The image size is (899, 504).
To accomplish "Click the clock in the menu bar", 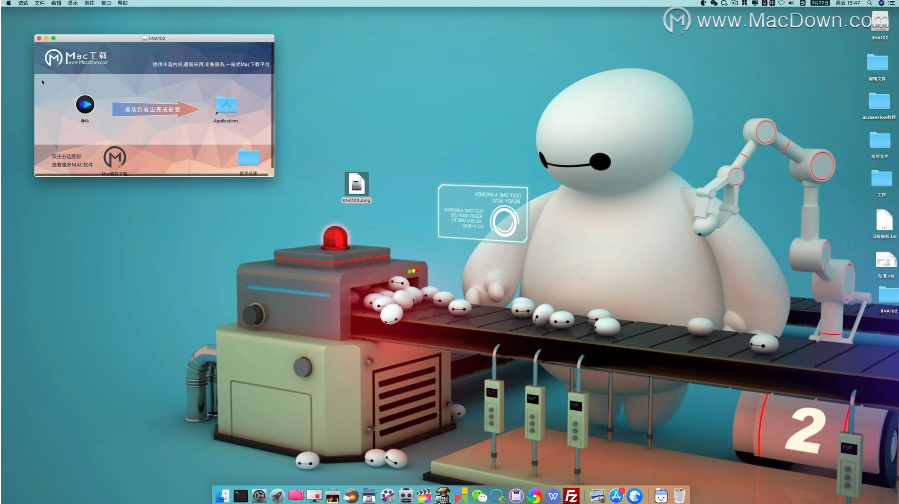I will point(848,3).
